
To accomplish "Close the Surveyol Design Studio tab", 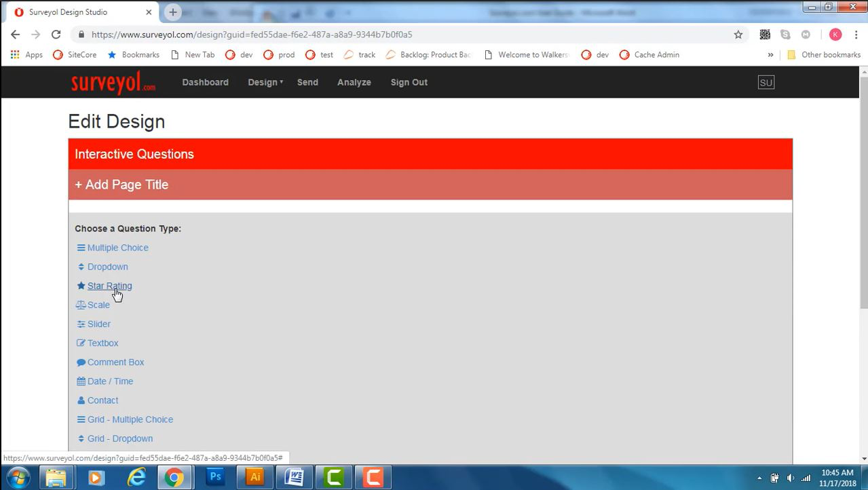I will pos(149,12).
